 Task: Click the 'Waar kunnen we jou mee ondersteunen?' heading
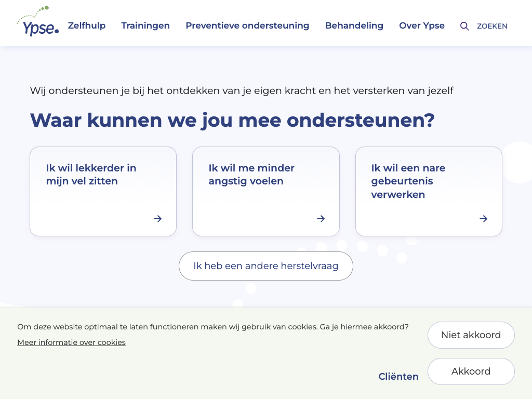click(232, 120)
